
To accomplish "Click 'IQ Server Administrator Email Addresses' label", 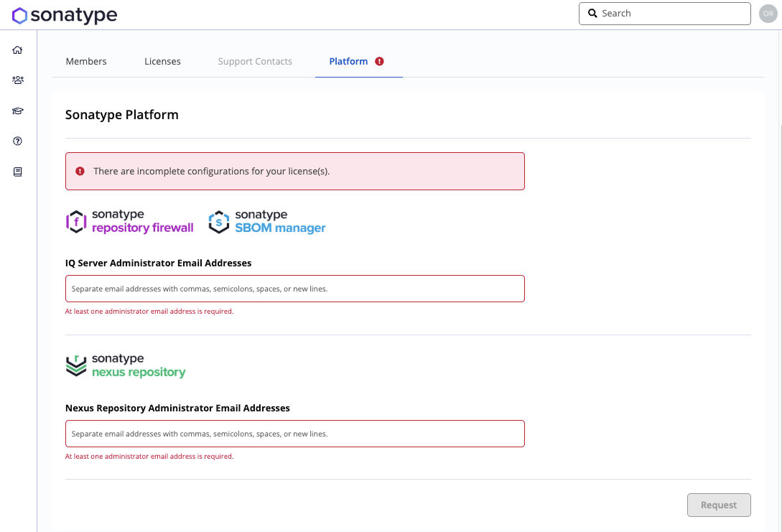I will [158, 263].
